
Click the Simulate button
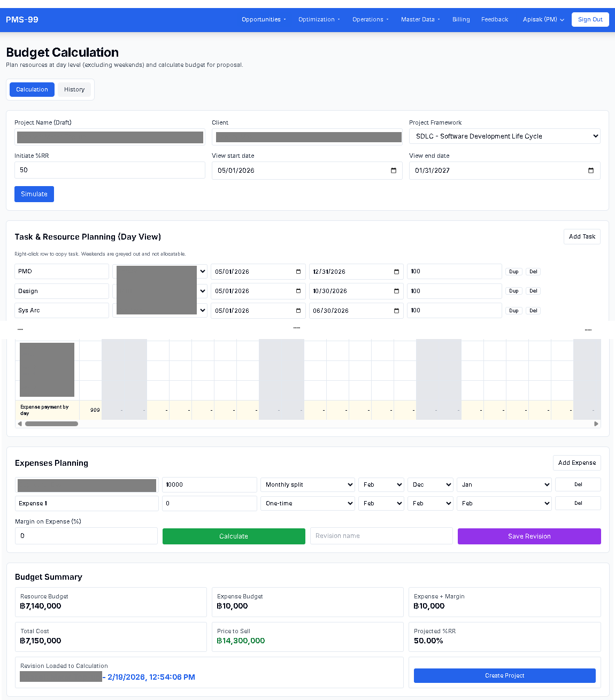(34, 194)
